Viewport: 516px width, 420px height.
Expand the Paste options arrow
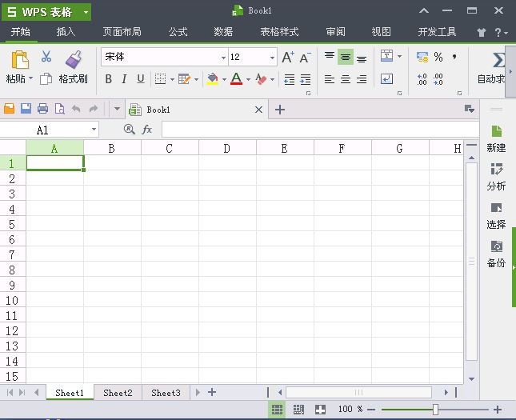(31, 78)
